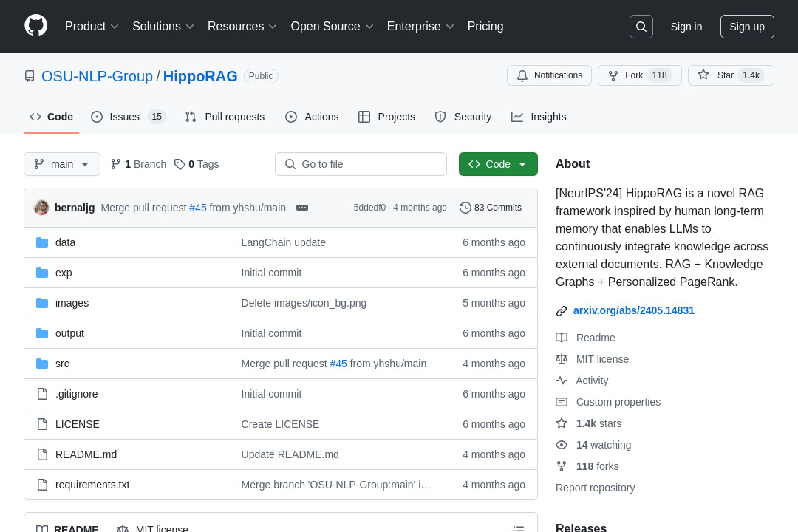
Task: Click the eye icon beside 14 watching
Action: (x=562, y=445)
